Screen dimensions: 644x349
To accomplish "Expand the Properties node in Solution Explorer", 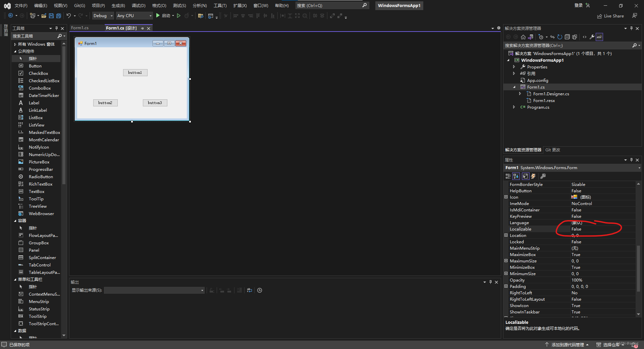I will (514, 67).
